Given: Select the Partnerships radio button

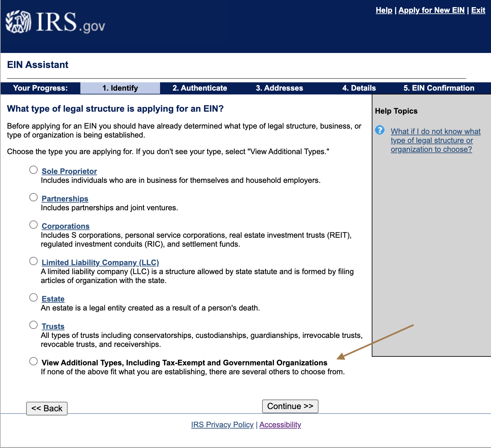Looking at the screenshot, I should tap(33, 197).
